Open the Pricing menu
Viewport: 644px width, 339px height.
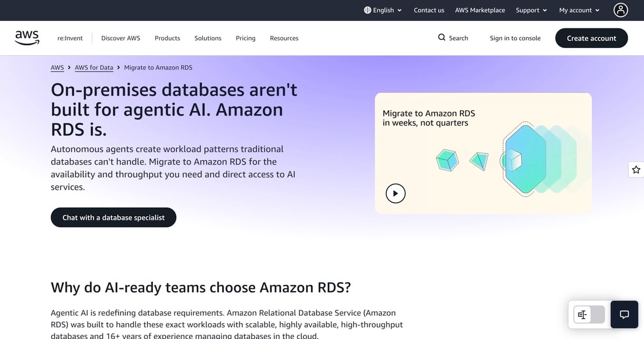click(x=245, y=38)
